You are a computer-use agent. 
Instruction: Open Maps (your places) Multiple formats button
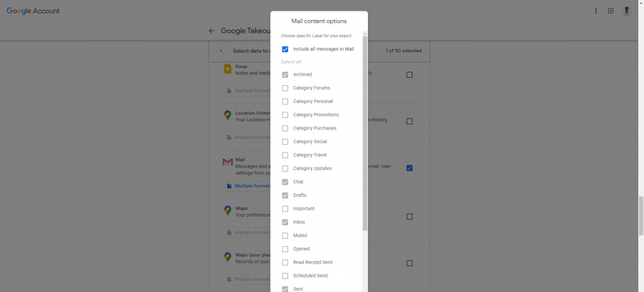[x=247, y=279]
